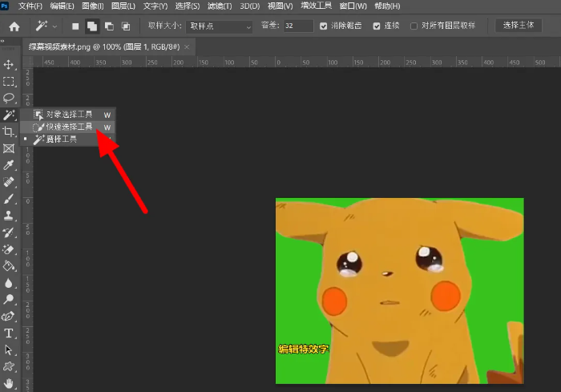
Task: Open the 取样大小 sample size dropdown
Action: [x=219, y=26]
